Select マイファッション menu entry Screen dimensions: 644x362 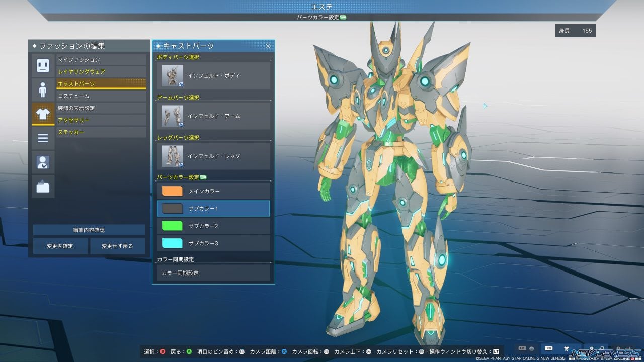coord(101,60)
